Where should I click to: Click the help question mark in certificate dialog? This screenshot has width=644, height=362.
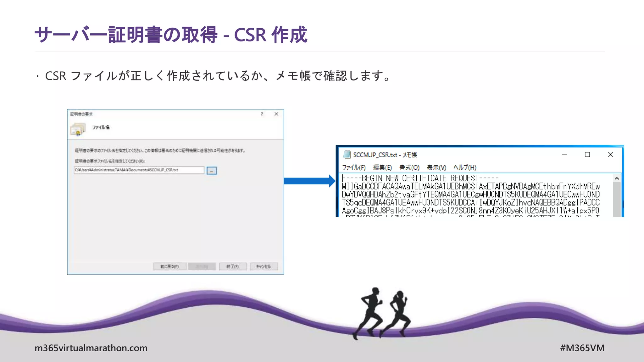(262, 114)
